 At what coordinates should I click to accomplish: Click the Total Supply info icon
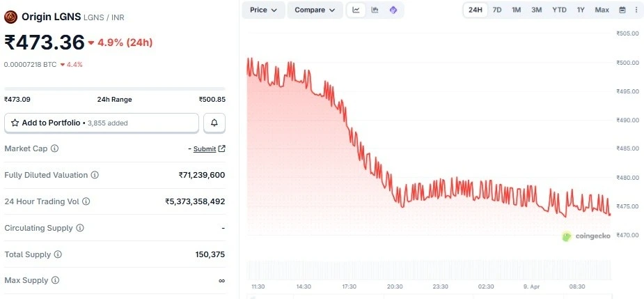click(58, 254)
